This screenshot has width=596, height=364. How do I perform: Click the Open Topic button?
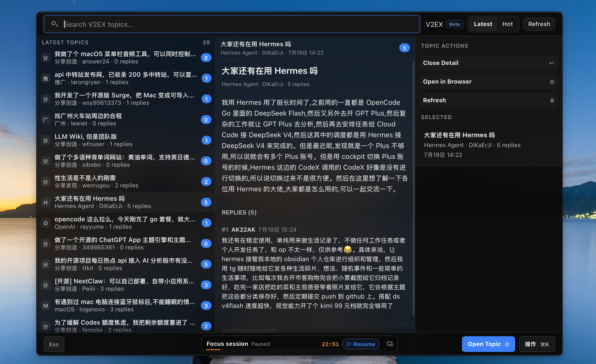[488, 344]
